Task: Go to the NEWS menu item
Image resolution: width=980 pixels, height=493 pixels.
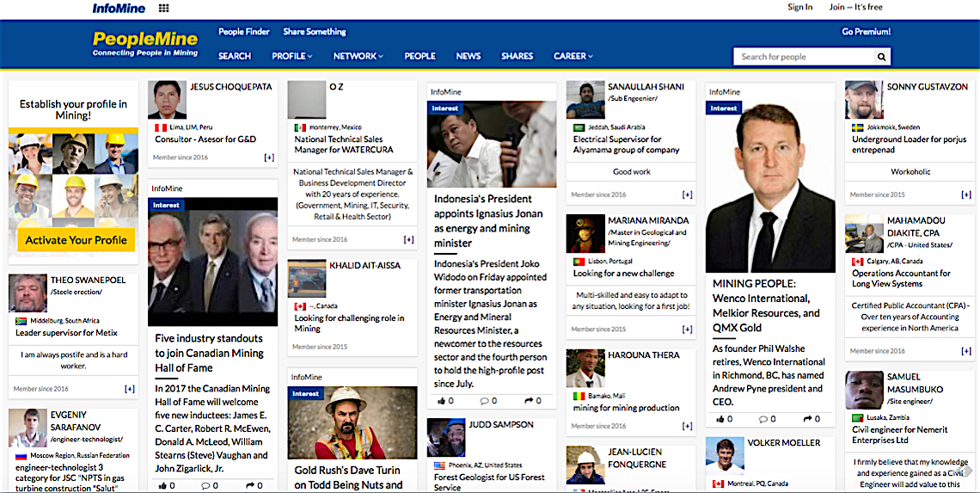Action: 469,56
